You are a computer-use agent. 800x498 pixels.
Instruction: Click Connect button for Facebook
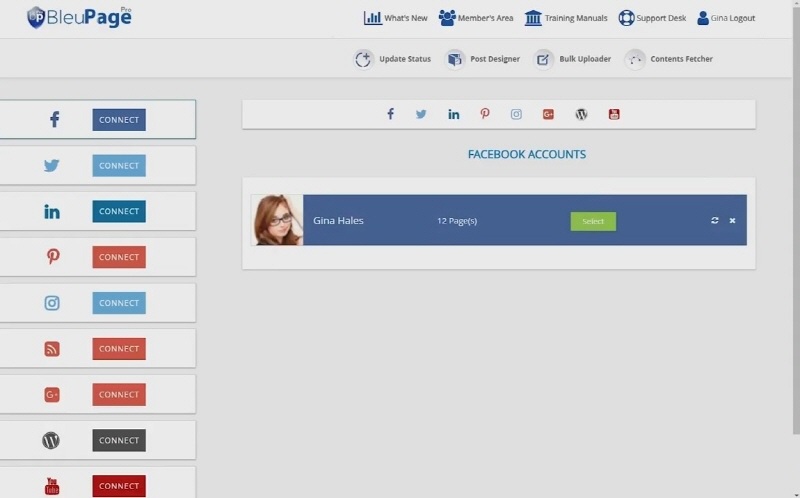pos(119,120)
